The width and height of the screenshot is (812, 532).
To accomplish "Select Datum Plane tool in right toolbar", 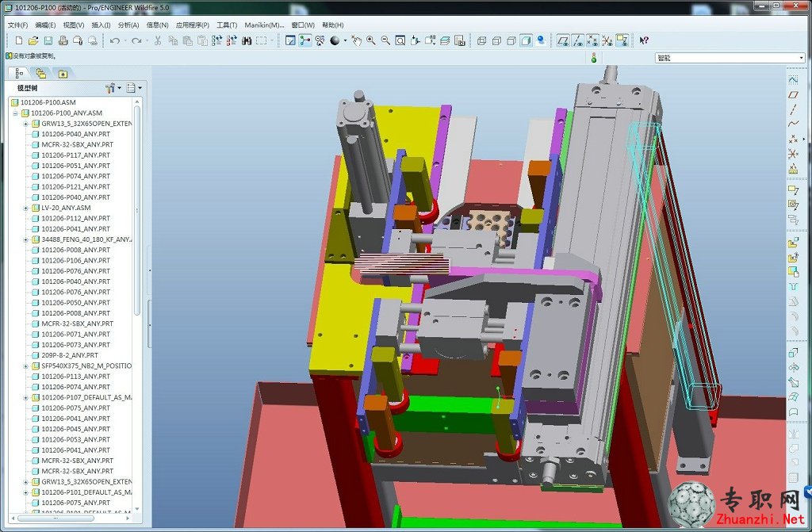I will (x=793, y=95).
